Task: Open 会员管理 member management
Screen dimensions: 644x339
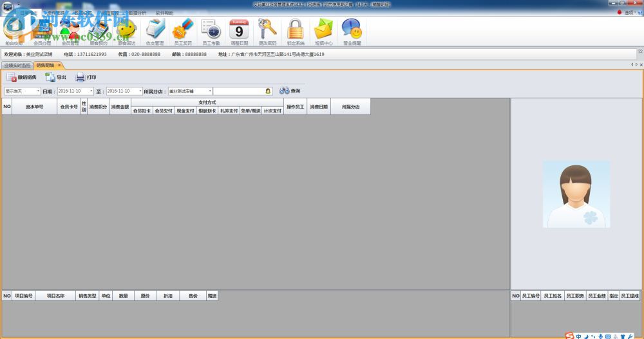Action: tap(70, 32)
